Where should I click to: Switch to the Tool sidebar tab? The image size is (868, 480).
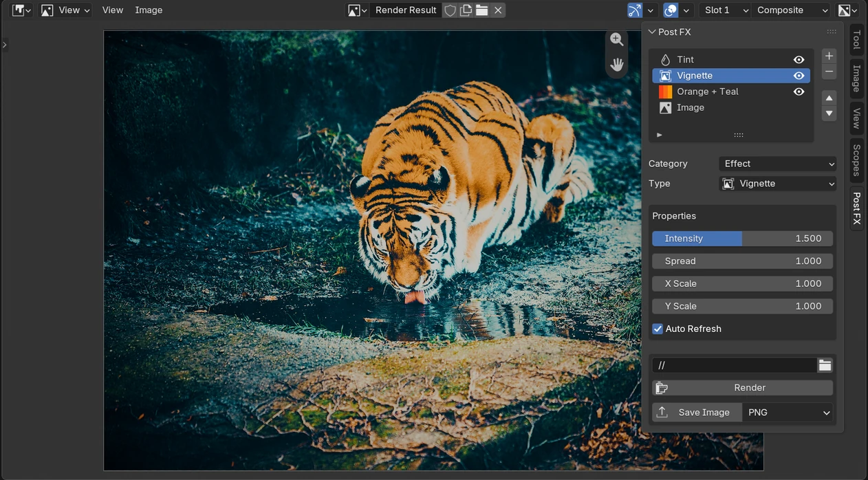856,41
